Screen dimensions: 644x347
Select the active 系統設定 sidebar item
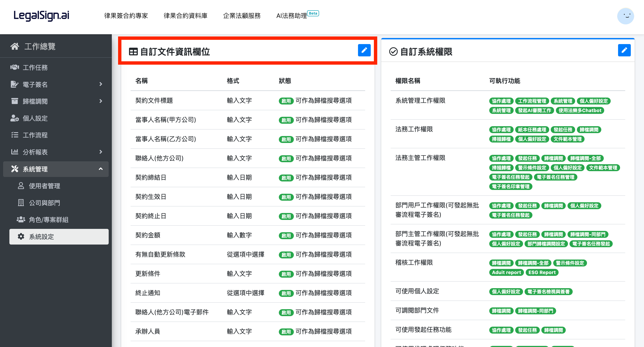59,236
